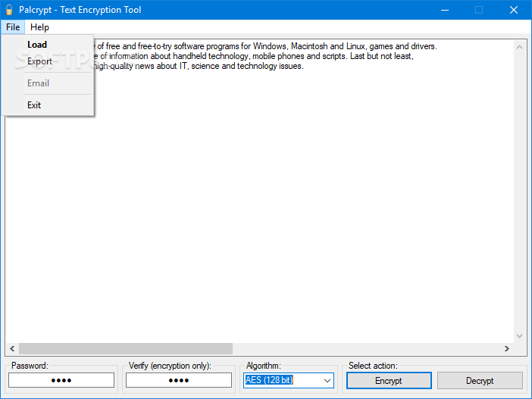Click the selected AES (128 bit) text
The height and width of the screenshot is (399, 532).
[x=269, y=380]
